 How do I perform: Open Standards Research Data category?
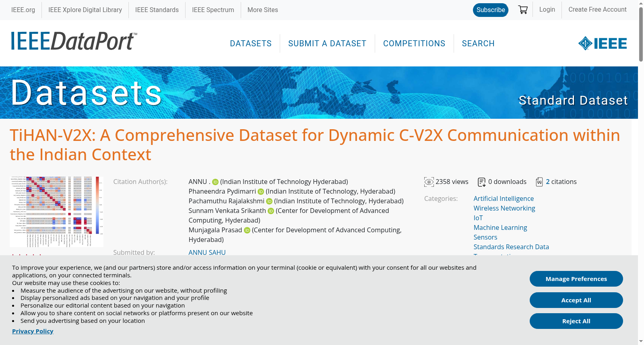point(511,247)
